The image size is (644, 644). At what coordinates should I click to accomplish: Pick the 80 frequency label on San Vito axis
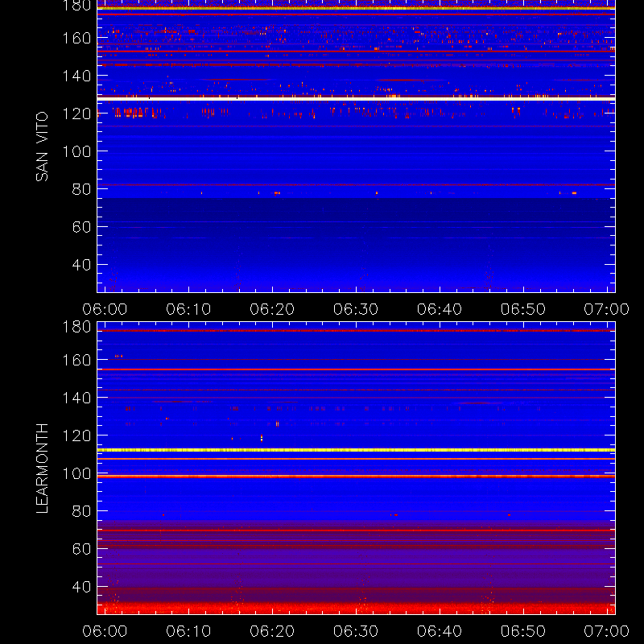point(81,189)
